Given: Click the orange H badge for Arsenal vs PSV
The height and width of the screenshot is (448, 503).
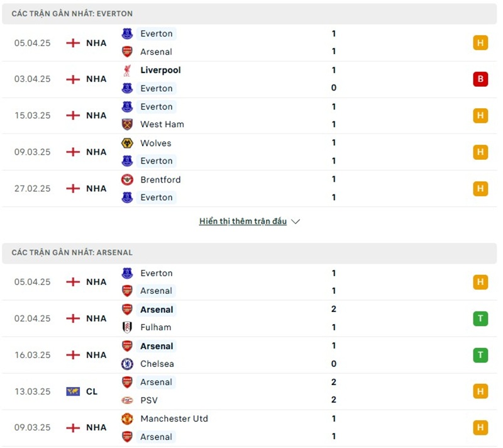Looking at the screenshot, I should tap(480, 391).
